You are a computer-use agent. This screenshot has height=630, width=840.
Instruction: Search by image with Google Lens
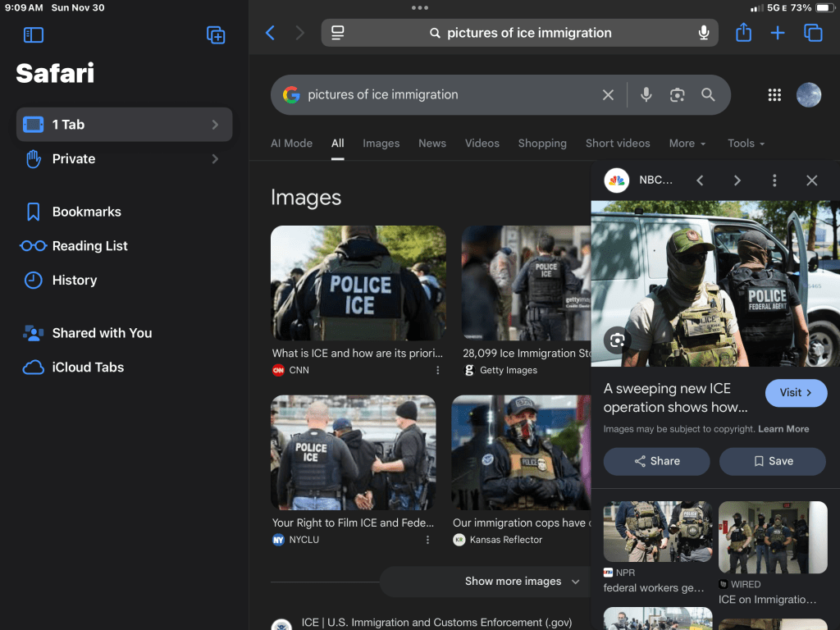(x=677, y=95)
